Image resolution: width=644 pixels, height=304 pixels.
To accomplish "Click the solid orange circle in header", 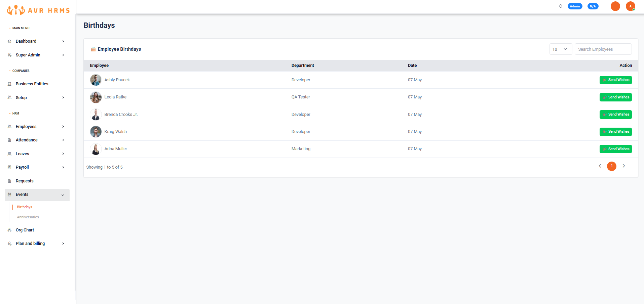I will tap(615, 6).
